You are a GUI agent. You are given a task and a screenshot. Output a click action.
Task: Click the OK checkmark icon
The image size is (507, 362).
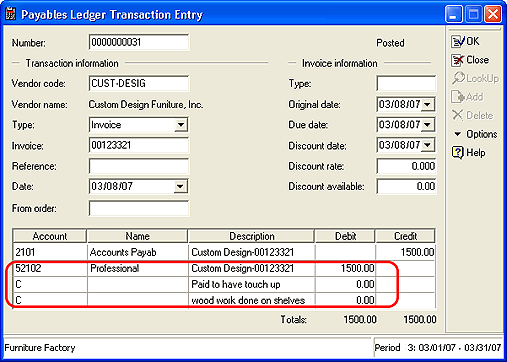457,42
